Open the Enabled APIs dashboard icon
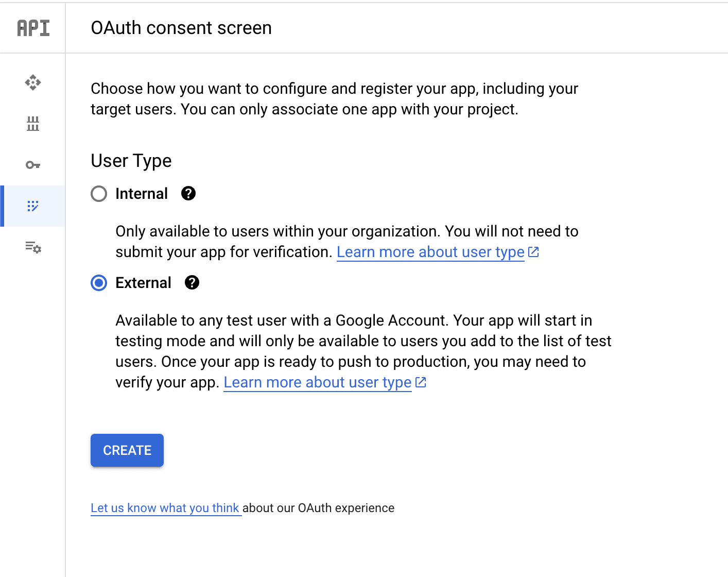This screenshot has width=728, height=577. (32, 82)
